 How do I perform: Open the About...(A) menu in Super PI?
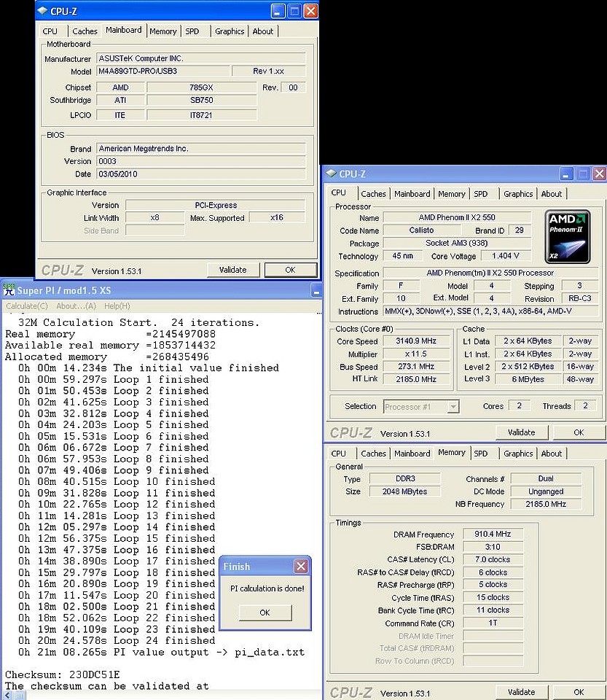(x=76, y=306)
